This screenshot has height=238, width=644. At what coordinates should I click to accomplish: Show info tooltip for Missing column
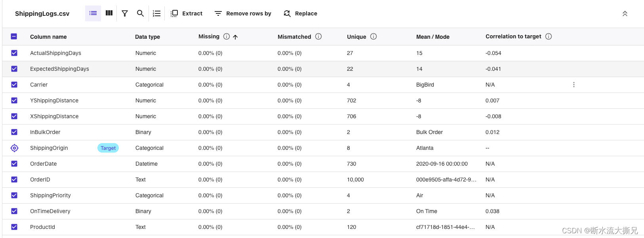click(x=227, y=36)
